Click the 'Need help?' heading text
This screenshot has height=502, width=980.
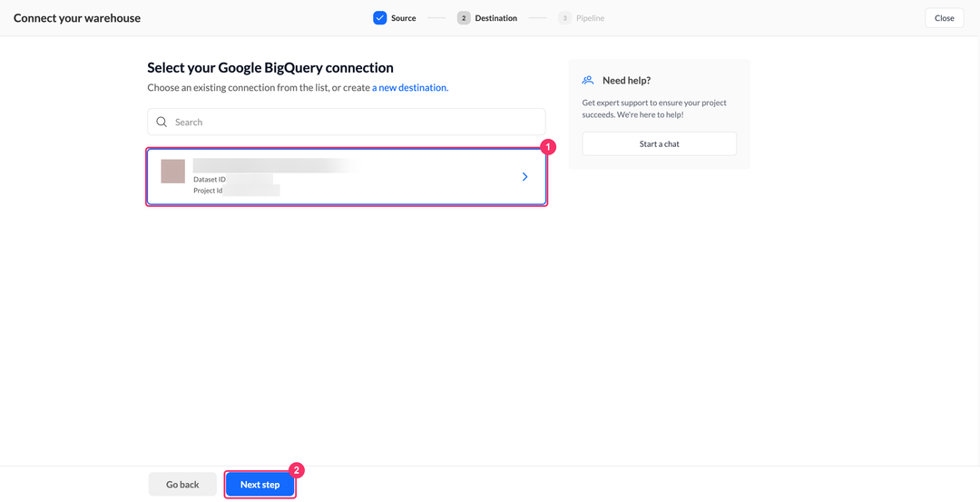click(627, 80)
